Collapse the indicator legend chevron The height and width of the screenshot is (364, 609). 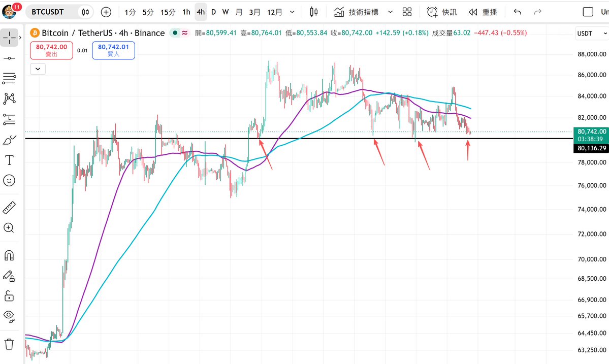[x=38, y=69]
